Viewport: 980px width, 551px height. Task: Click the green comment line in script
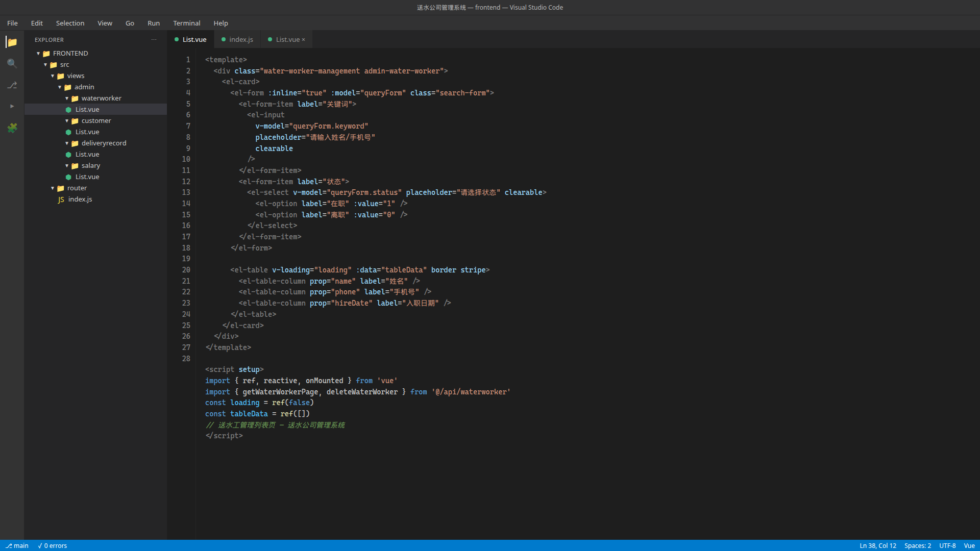click(x=275, y=425)
